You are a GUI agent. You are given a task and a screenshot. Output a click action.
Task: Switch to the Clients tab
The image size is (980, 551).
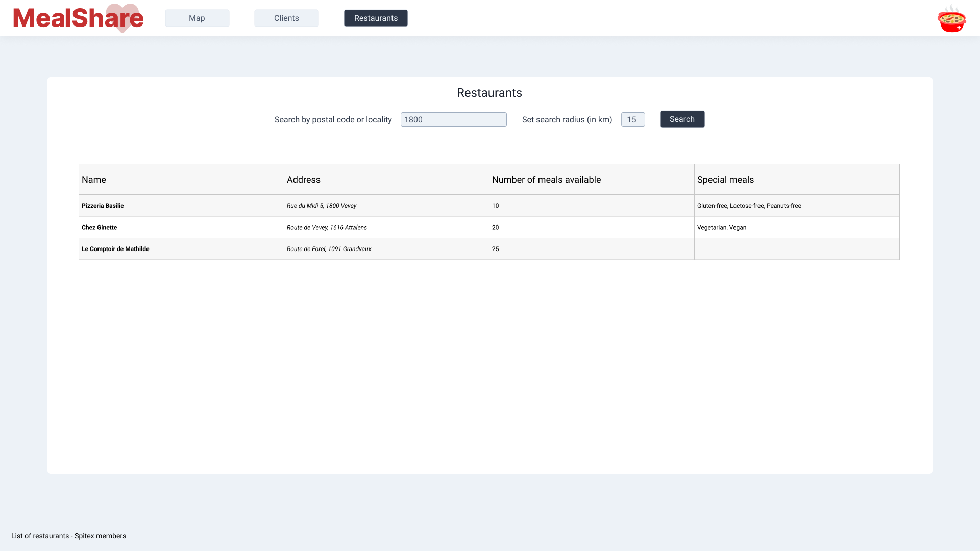(286, 18)
